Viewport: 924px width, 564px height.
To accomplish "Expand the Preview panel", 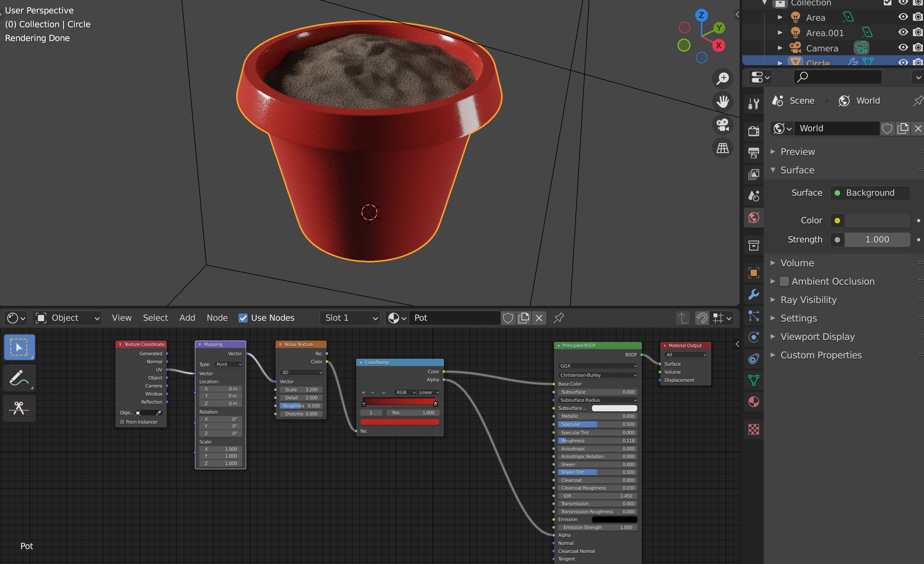I will pyautogui.click(x=773, y=152).
